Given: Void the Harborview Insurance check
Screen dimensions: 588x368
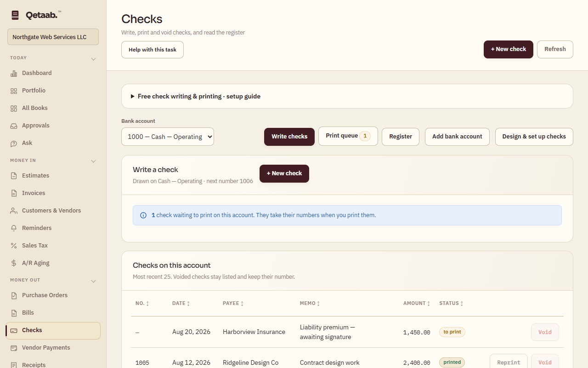Looking at the screenshot, I should coord(545,332).
